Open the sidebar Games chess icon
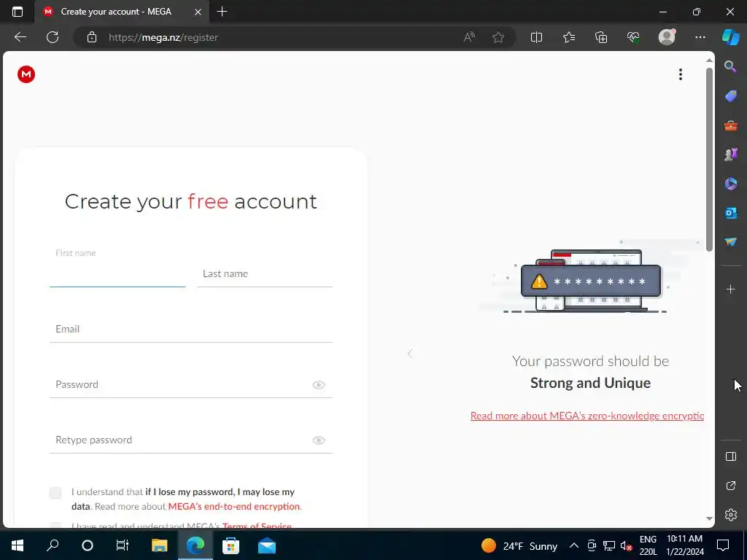Screen dimensions: 747x560 click(730, 155)
